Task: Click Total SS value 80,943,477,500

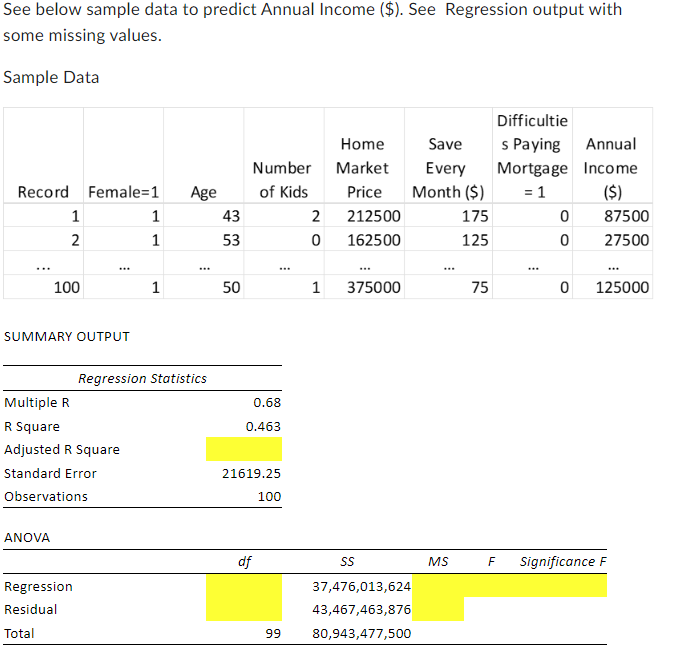Action: point(361,634)
